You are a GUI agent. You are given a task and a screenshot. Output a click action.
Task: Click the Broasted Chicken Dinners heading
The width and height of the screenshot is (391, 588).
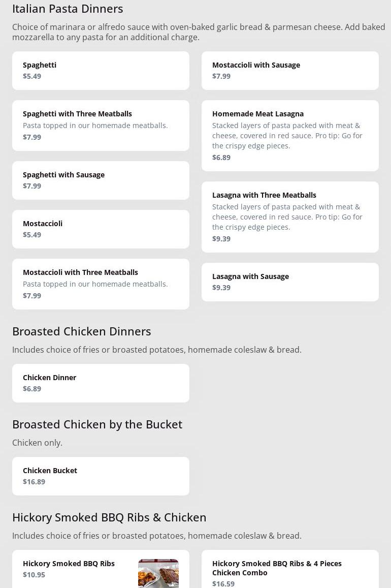pyautogui.click(x=82, y=331)
